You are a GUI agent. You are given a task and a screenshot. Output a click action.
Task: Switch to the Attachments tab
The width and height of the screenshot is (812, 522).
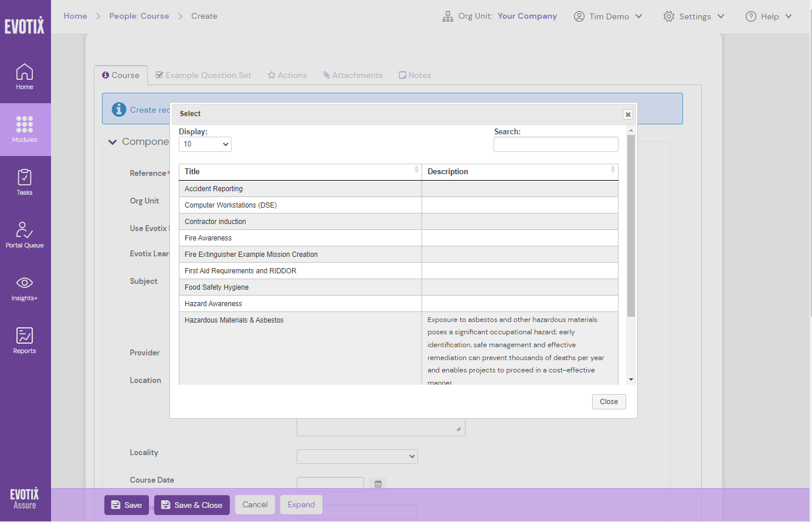(x=352, y=75)
